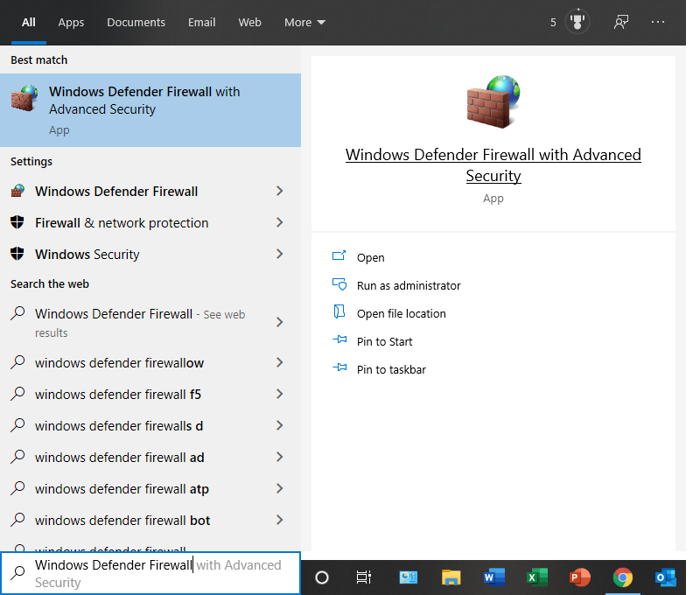Click the Pin to Start pin icon
The image size is (700, 595).
[339, 339]
